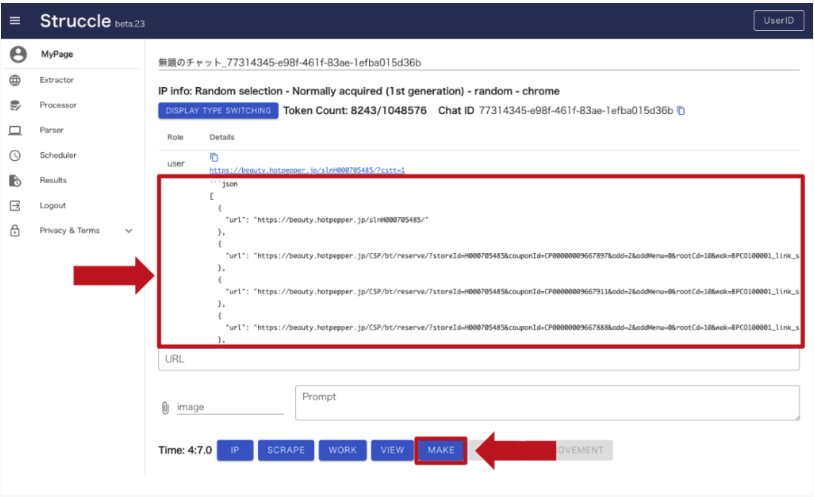Viewport: 814px width, 497px height.
Task: Click the Parser laptop icon
Action: click(x=15, y=130)
